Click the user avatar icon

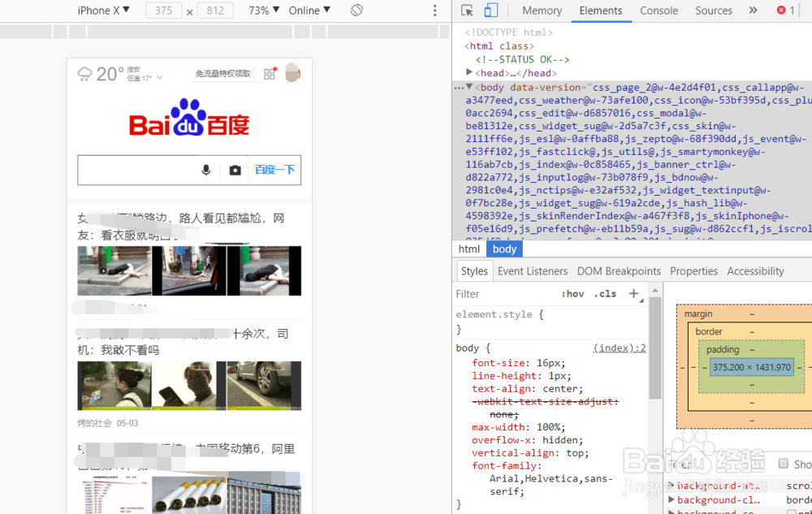coord(292,74)
